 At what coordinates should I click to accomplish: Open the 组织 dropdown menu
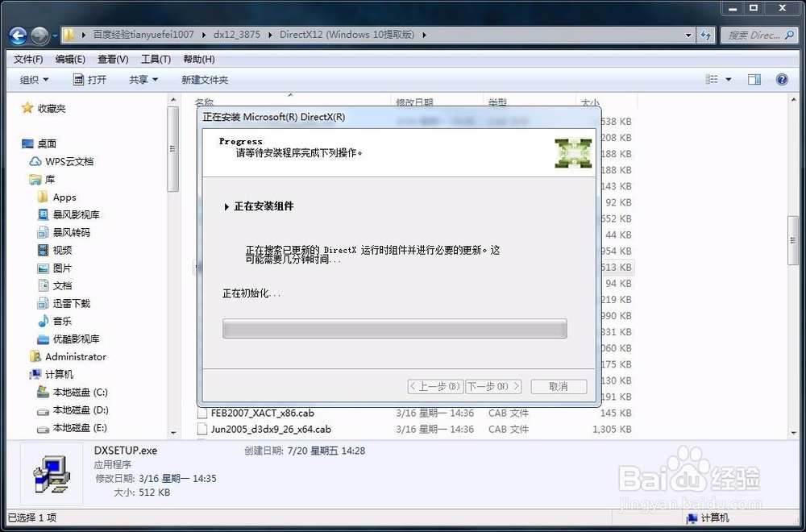point(34,78)
